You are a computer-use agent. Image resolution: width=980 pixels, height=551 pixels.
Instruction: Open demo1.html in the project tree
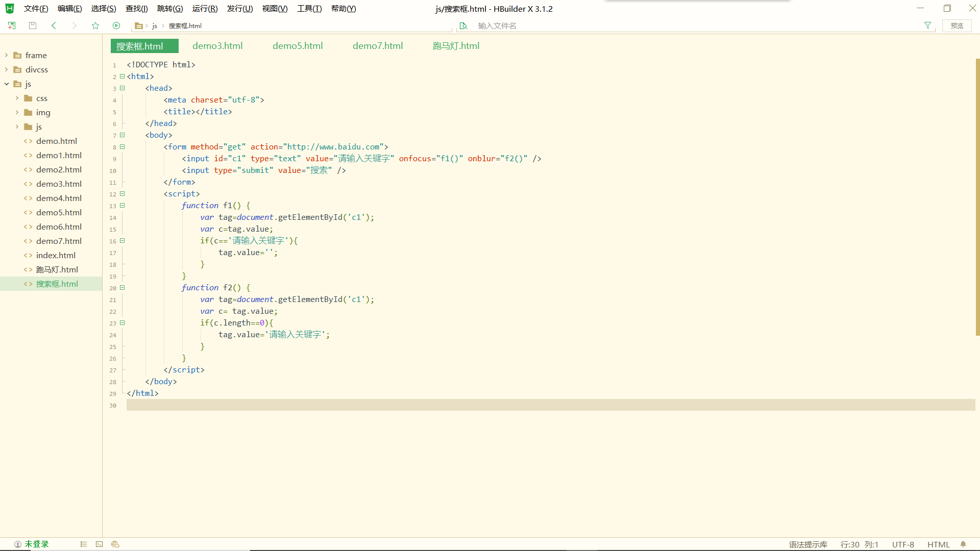coord(59,155)
